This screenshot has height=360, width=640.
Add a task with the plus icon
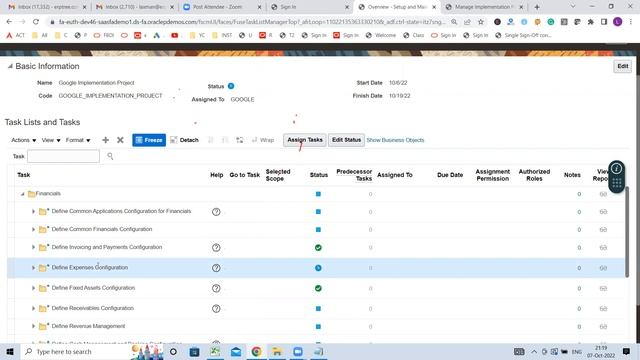(105, 140)
